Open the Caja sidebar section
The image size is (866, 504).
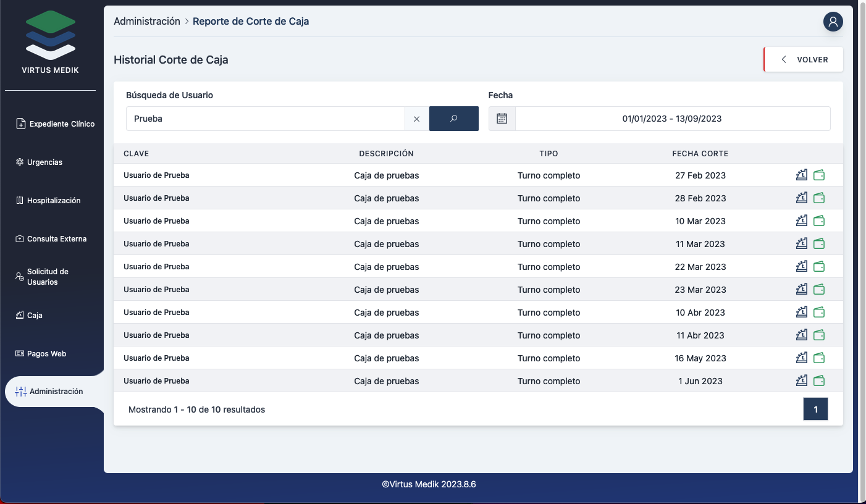pos(35,316)
